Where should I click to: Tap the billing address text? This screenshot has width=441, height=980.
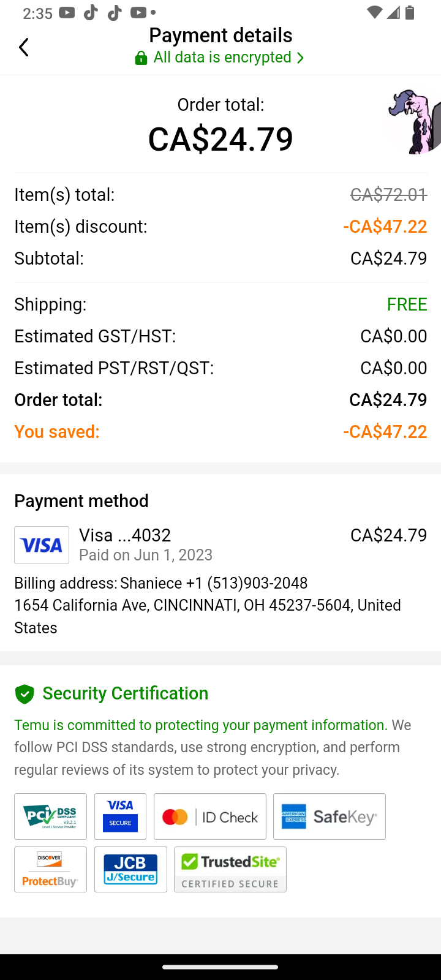(207, 605)
